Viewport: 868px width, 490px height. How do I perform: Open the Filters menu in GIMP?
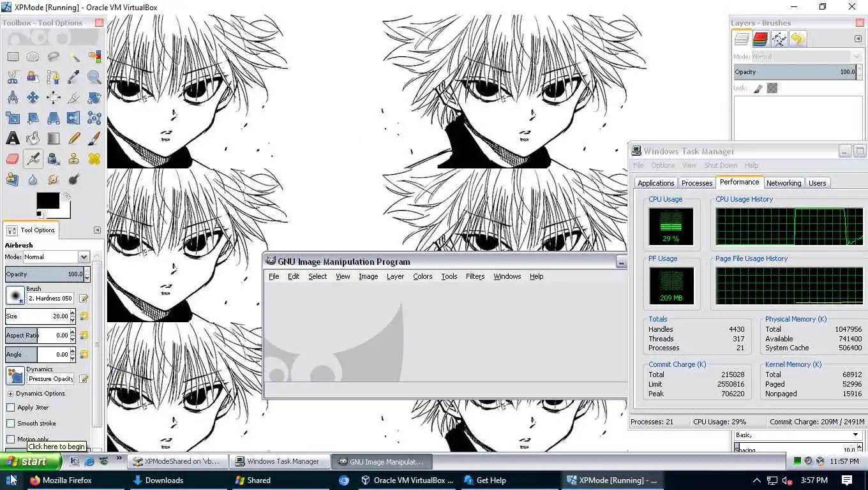click(x=475, y=276)
